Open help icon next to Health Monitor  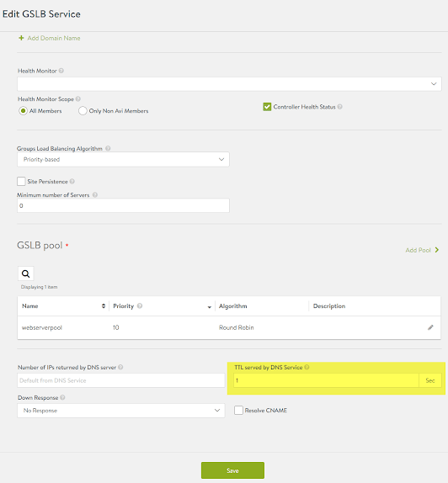(x=61, y=71)
